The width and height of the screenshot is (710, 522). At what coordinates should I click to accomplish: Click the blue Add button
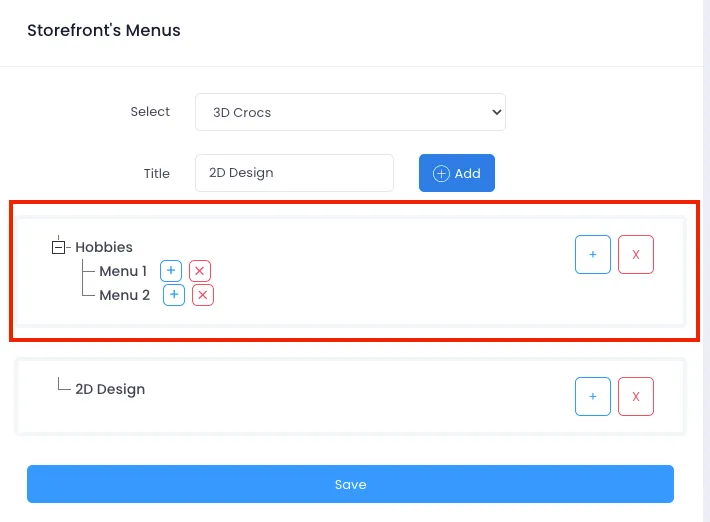456,173
